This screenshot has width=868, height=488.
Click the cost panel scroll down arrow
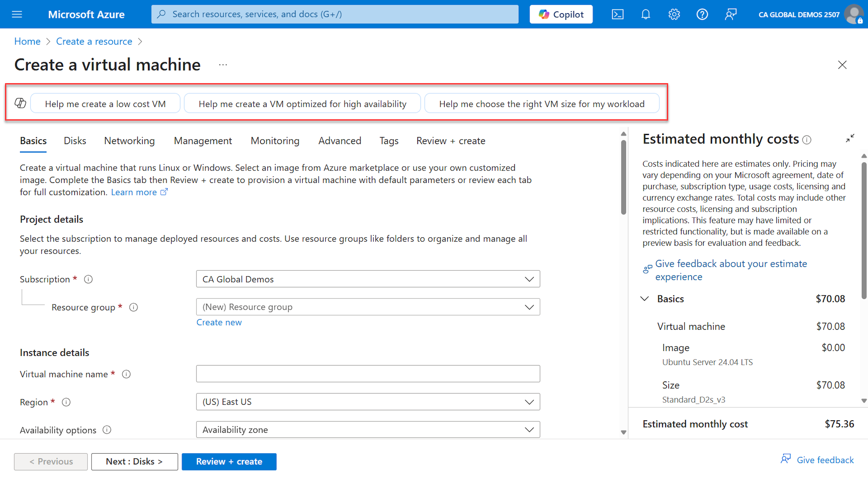(864, 401)
